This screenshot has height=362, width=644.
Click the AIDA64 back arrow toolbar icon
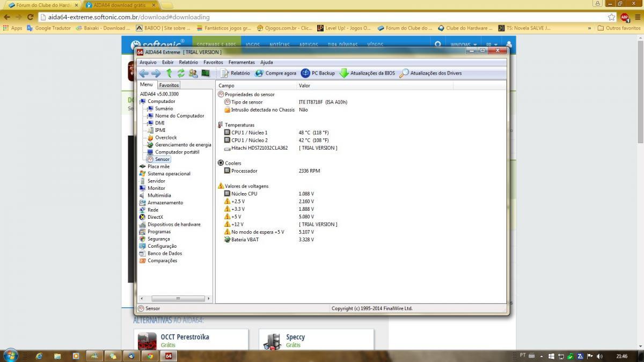click(x=143, y=73)
